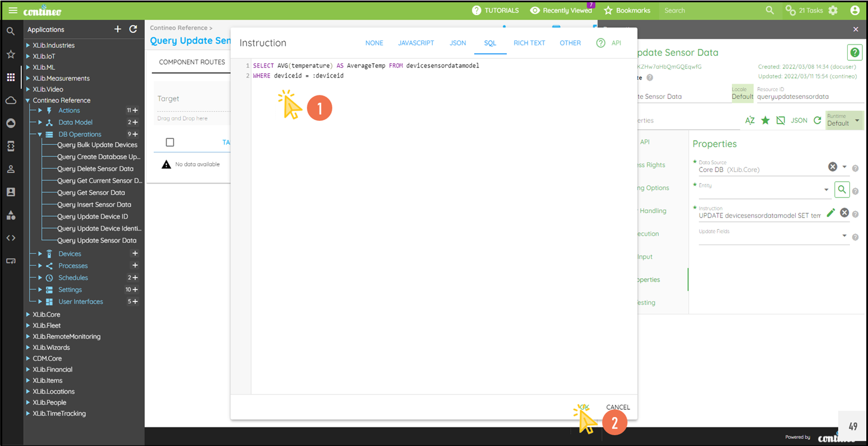Open the hamburger main menu
The image size is (868, 446).
[x=12, y=11]
